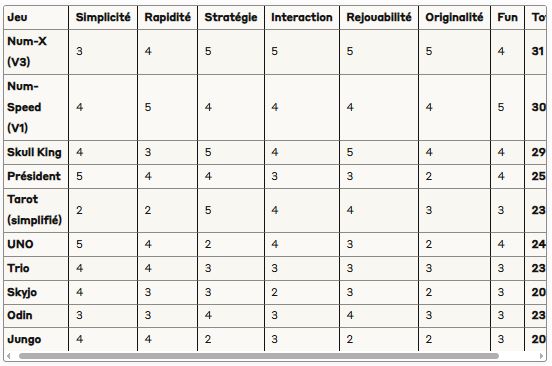The width and height of the screenshot is (552, 366).
Task: Click the total score 31 cell
Action: click(x=538, y=51)
